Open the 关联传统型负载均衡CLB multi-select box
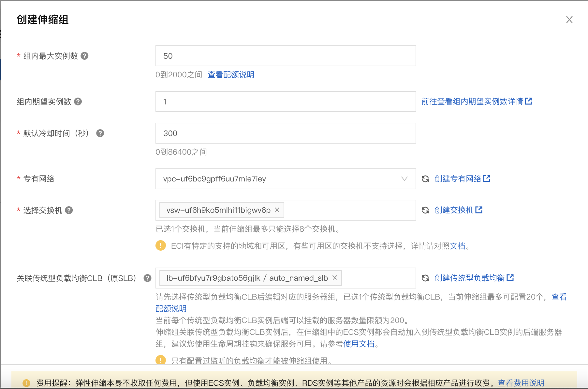This screenshot has width=588, height=389. tap(286, 278)
